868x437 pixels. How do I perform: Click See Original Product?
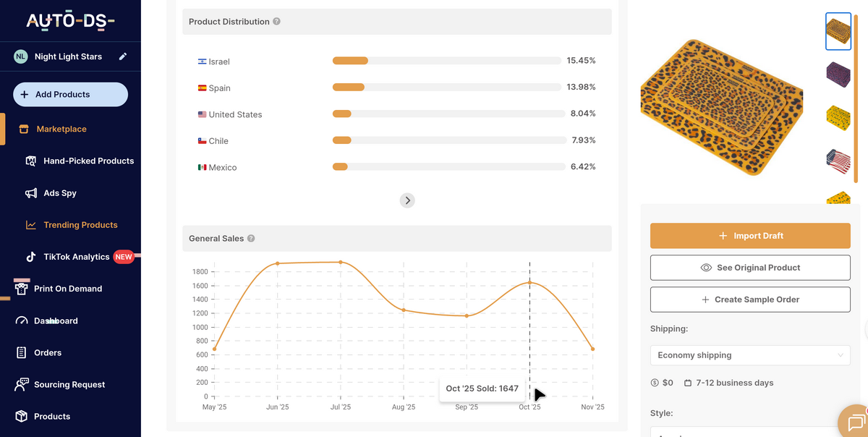tap(750, 267)
